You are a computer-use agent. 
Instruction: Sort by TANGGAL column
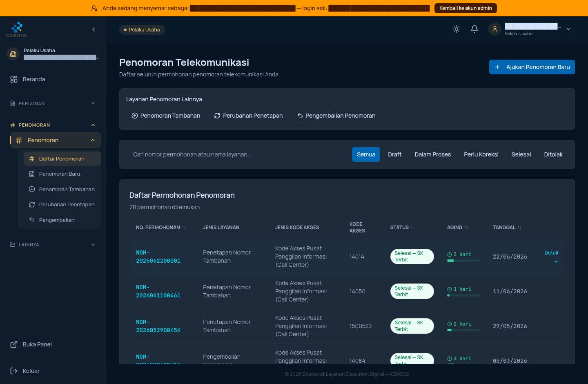pyautogui.click(x=507, y=228)
